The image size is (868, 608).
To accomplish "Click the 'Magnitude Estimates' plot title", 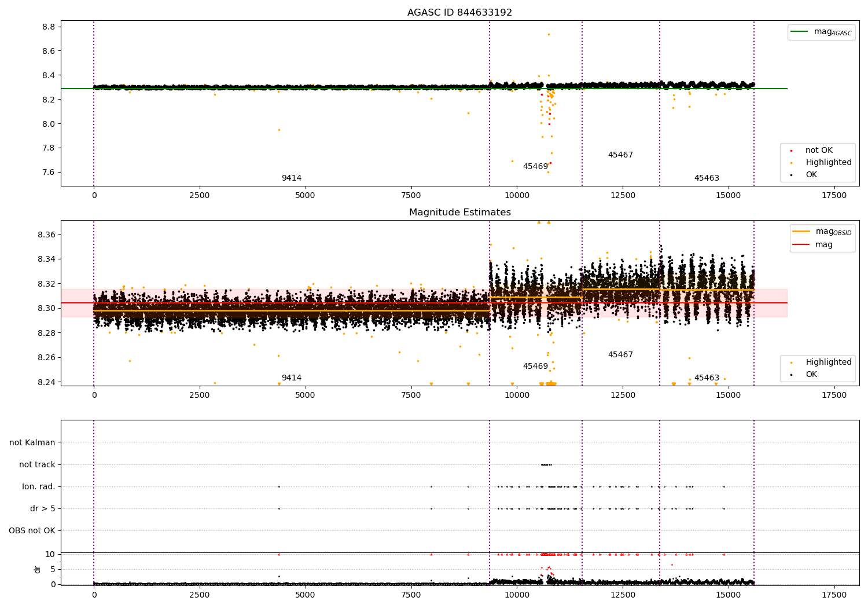I will tap(459, 213).
